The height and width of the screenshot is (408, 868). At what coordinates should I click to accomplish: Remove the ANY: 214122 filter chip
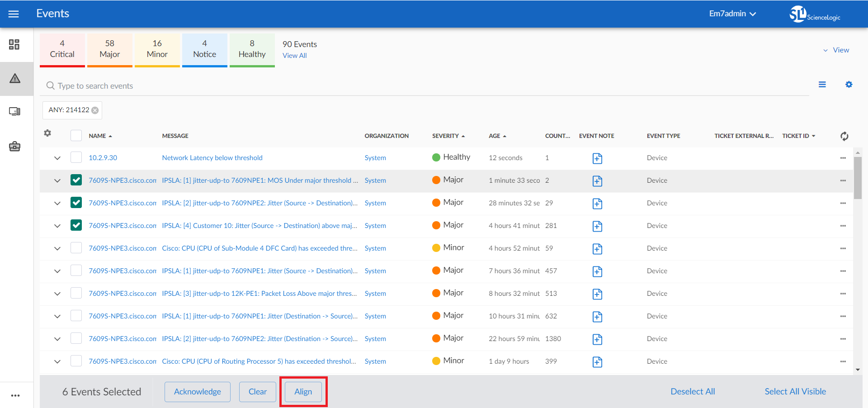tap(95, 110)
